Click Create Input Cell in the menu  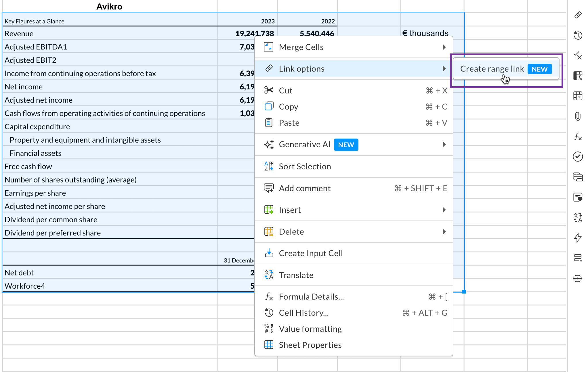[311, 253]
